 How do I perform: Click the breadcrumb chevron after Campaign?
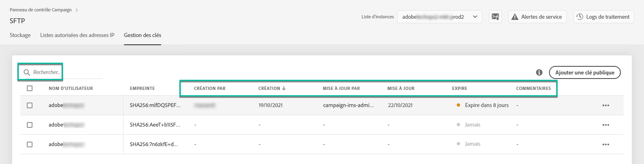click(x=77, y=10)
